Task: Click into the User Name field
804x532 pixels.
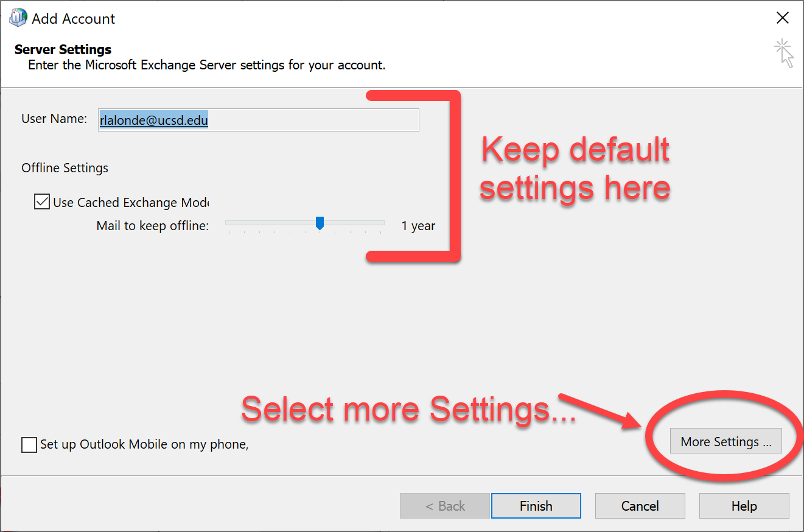Action: coord(259,120)
